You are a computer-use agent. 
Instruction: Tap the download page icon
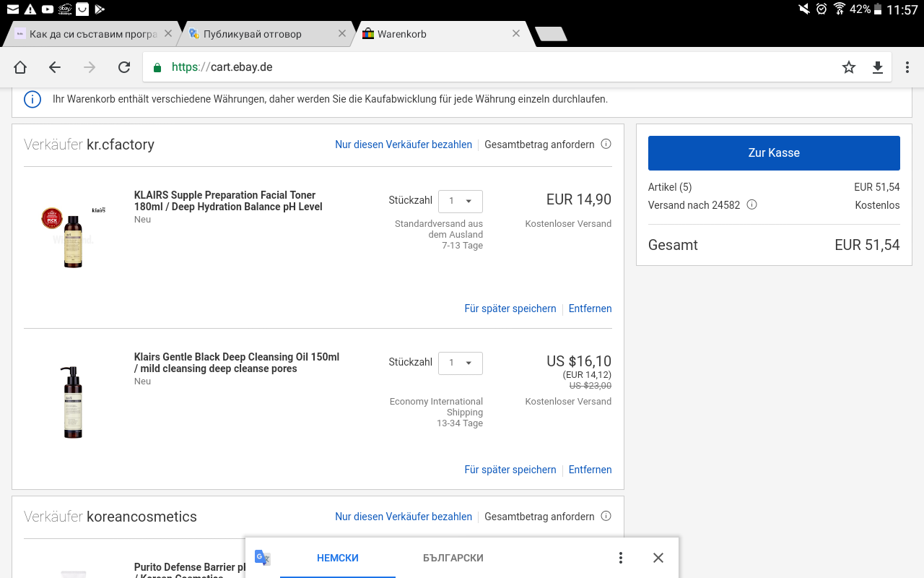(x=878, y=67)
